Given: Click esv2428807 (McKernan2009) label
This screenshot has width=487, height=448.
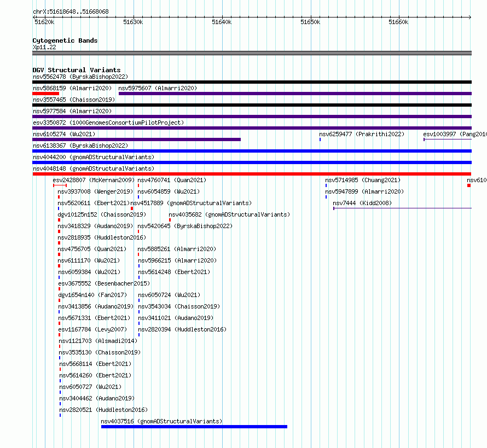Looking at the screenshot, I should pyautogui.click(x=94, y=180).
